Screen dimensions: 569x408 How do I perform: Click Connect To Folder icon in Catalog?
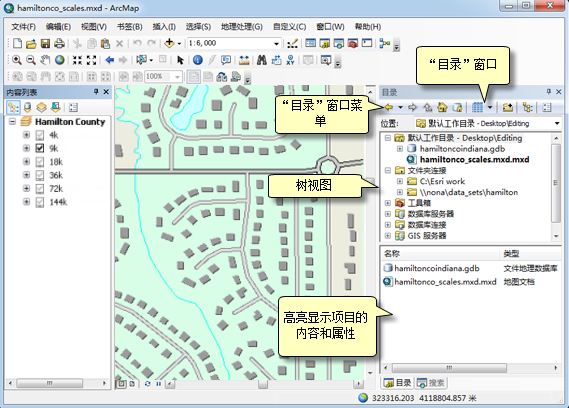pos(508,107)
